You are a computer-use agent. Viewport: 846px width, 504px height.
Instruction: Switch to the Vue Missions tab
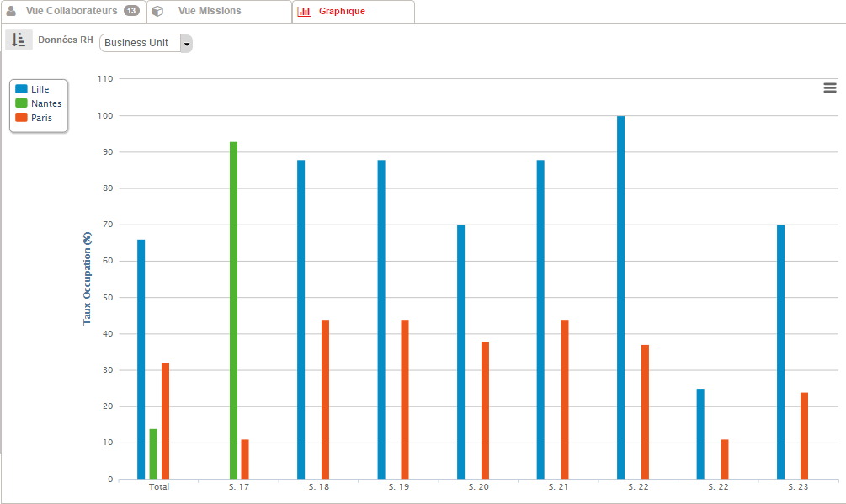pyautogui.click(x=210, y=12)
